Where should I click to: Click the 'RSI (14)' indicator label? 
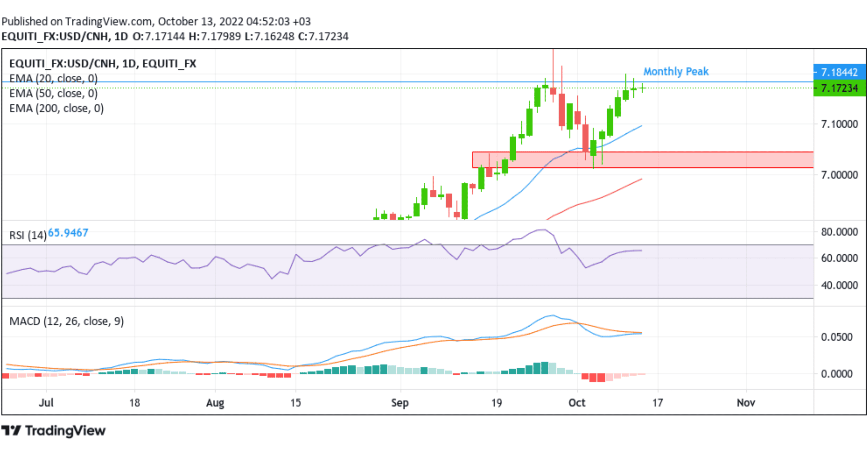point(28,235)
